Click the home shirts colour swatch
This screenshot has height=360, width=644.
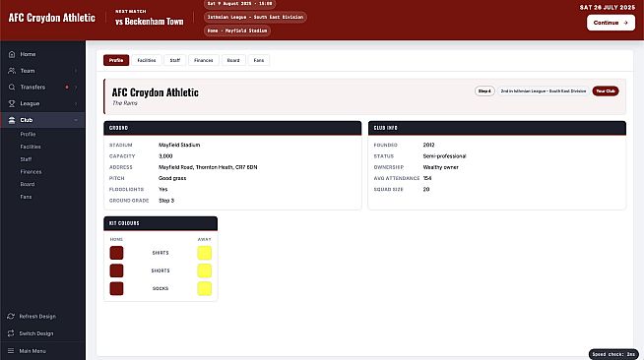click(116, 253)
